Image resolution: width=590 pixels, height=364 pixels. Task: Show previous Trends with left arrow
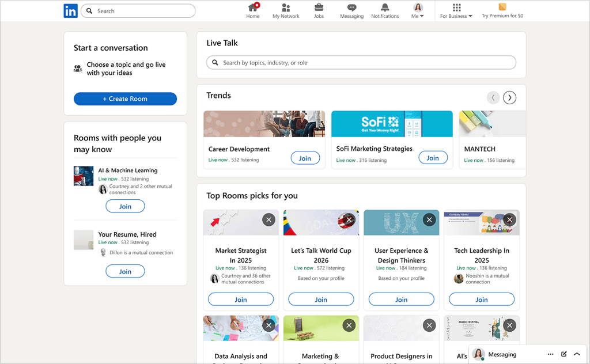[x=493, y=98]
